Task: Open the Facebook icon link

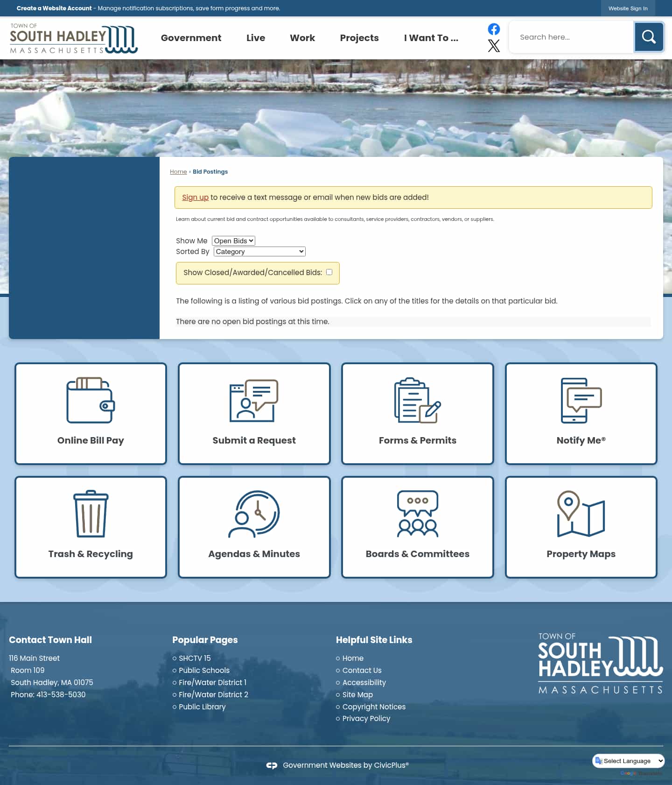Action: (x=494, y=29)
